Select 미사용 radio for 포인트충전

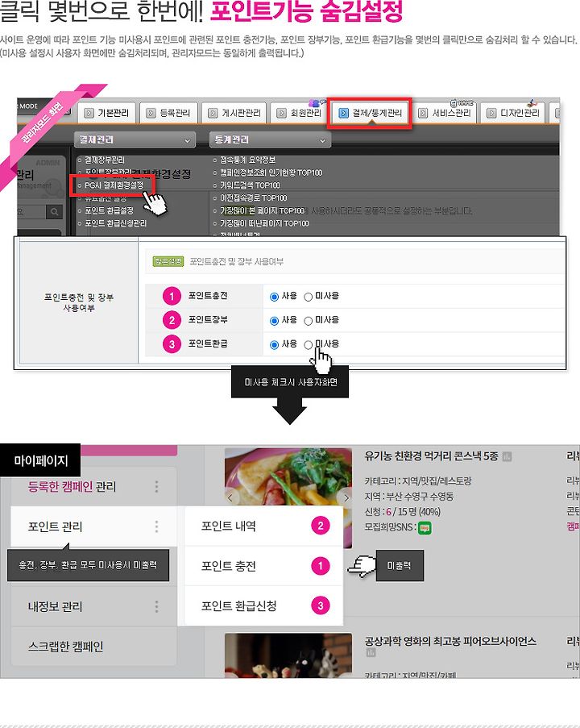308,297
